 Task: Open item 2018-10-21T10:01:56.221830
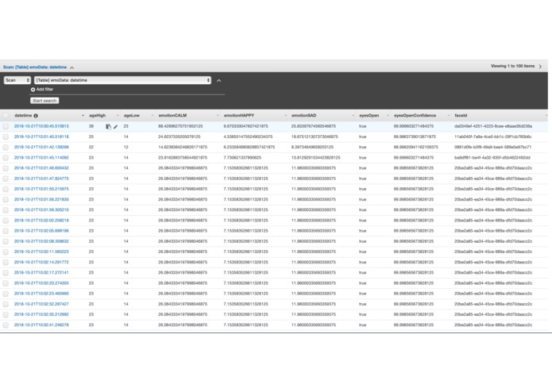[x=41, y=199]
